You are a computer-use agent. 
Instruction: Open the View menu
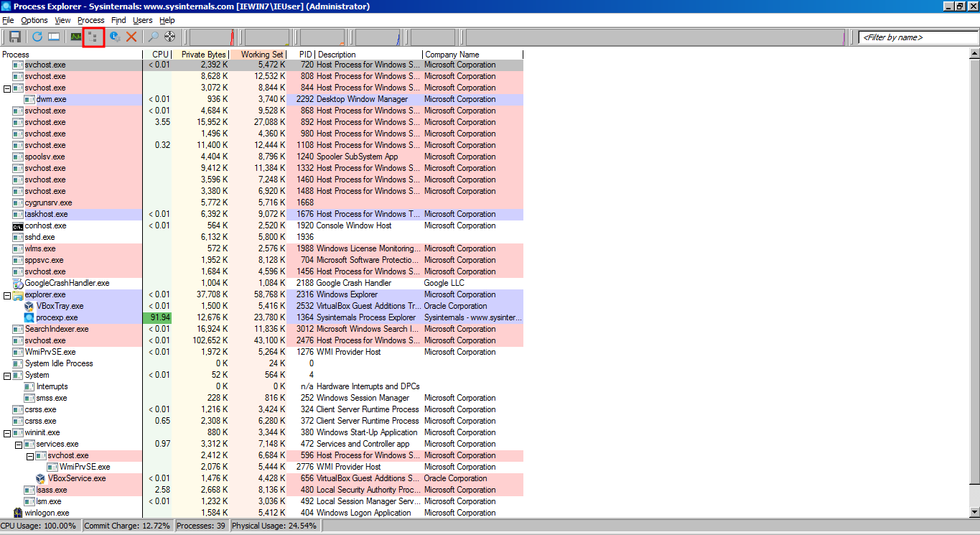click(62, 20)
